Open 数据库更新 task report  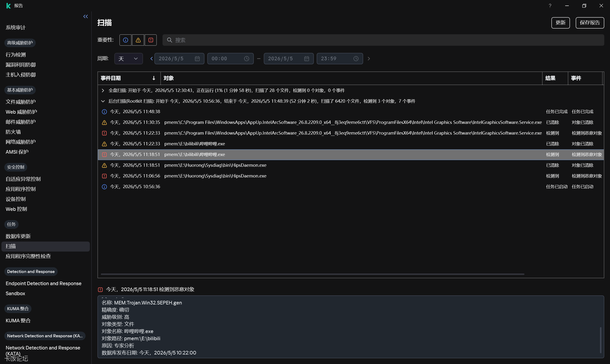click(x=18, y=236)
